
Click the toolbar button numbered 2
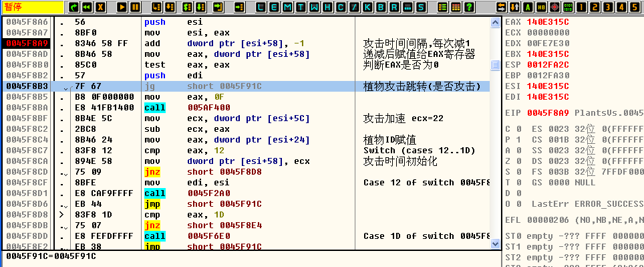[x=595, y=7]
